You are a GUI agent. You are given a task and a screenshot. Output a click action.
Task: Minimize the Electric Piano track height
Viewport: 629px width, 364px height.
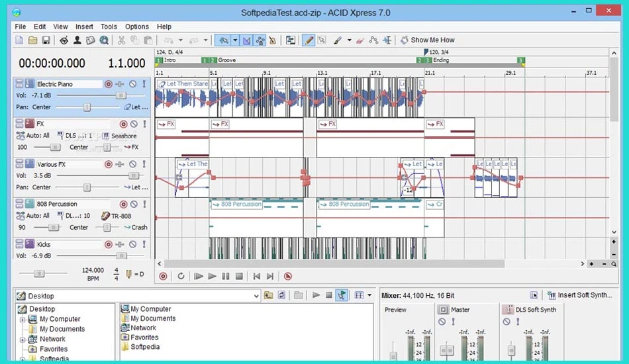point(19,81)
